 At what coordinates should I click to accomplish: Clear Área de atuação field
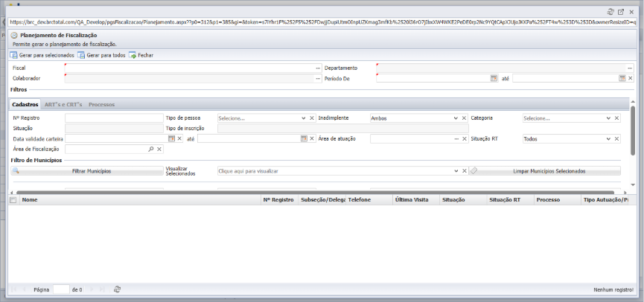(x=464, y=138)
